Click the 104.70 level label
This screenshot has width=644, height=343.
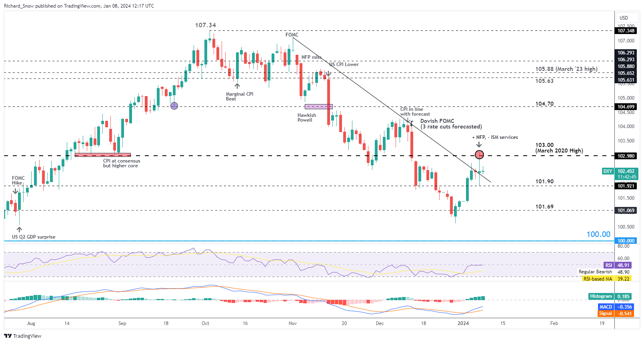pos(544,104)
